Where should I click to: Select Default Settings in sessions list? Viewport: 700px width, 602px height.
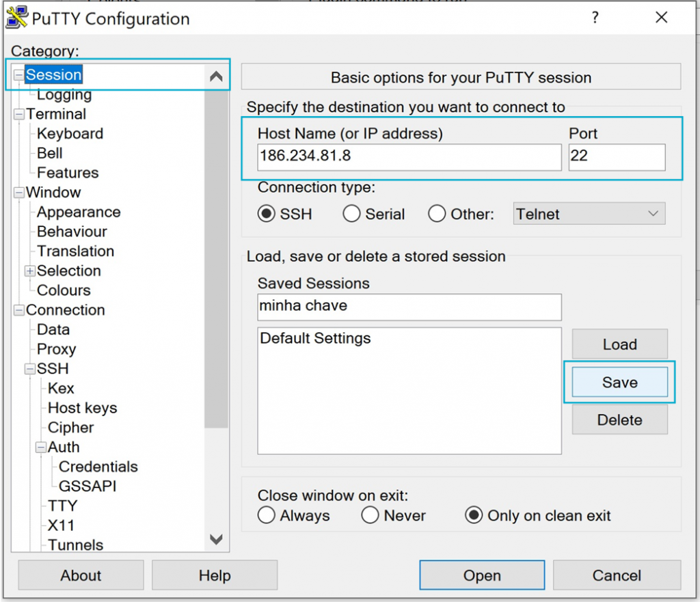tap(315, 339)
